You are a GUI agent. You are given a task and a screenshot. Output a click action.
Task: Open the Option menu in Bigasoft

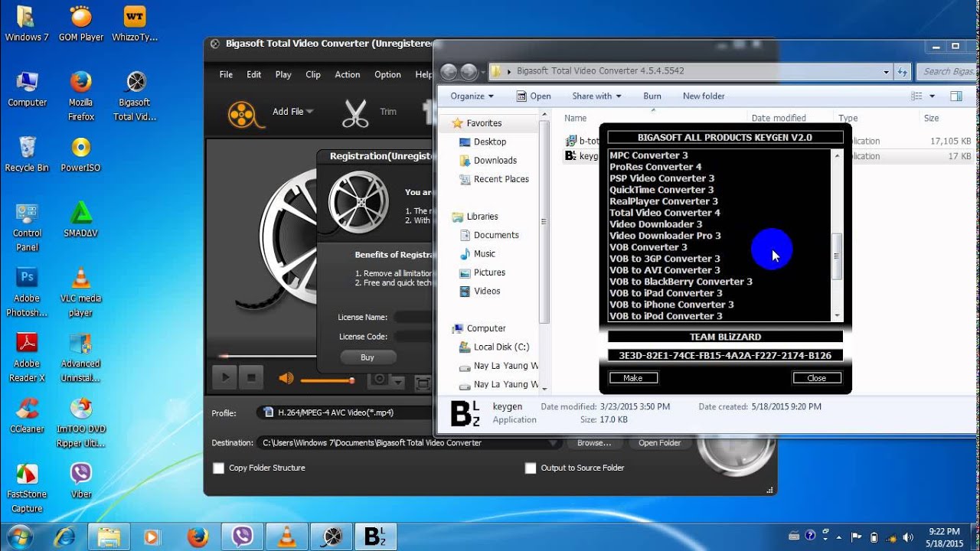pos(387,74)
